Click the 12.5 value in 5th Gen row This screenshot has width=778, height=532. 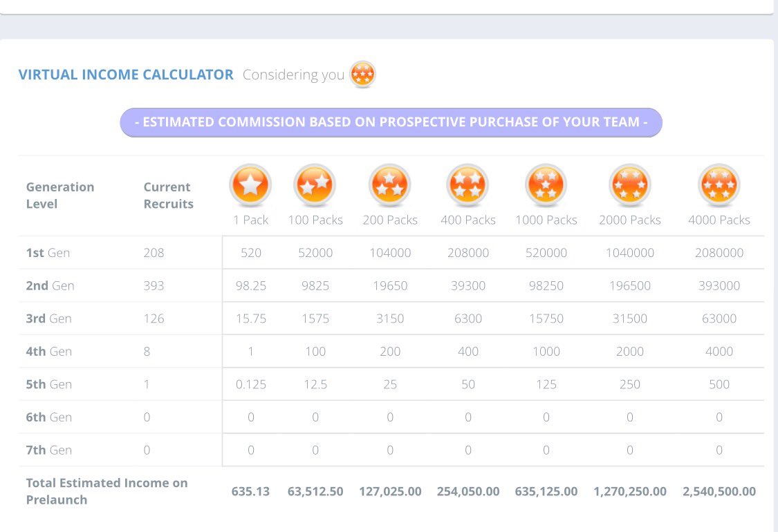[315, 384]
